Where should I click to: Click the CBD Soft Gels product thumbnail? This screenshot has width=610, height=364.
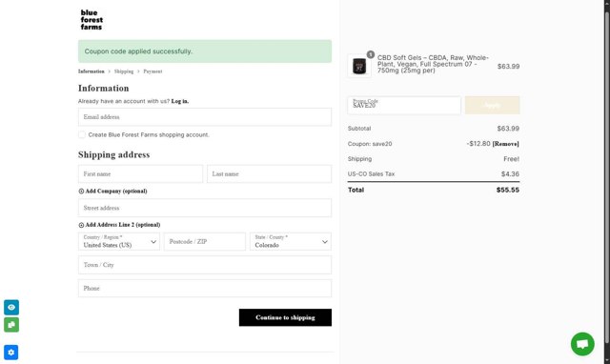pos(359,66)
